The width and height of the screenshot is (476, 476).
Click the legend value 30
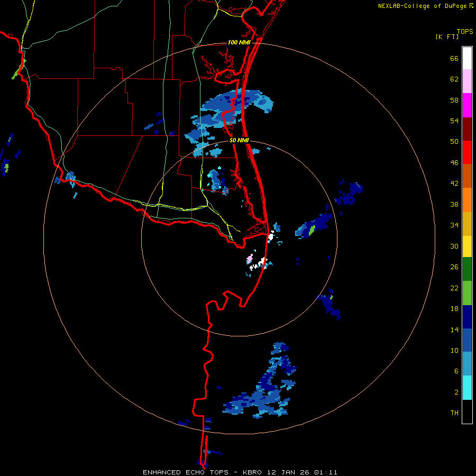(x=454, y=246)
